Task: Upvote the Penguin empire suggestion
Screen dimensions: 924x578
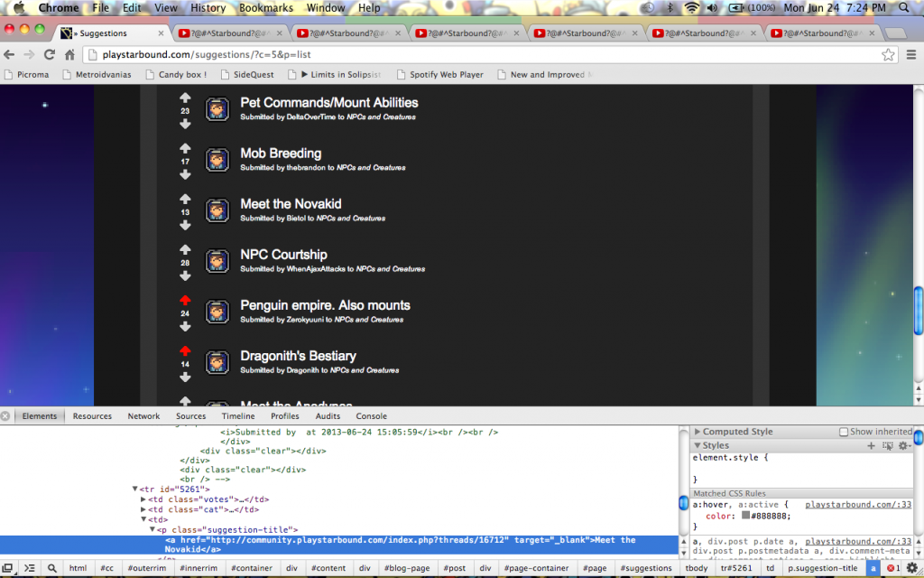Action: pyautogui.click(x=185, y=299)
